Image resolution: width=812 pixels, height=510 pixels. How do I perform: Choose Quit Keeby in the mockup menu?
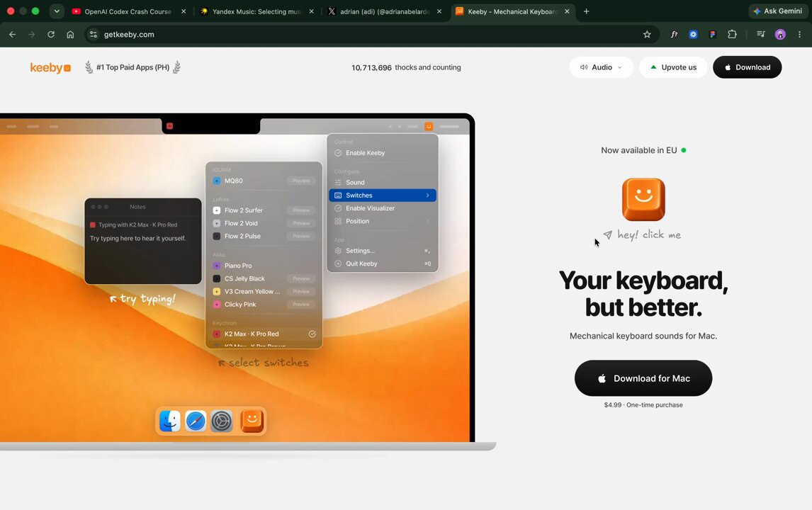pyautogui.click(x=383, y=263)
